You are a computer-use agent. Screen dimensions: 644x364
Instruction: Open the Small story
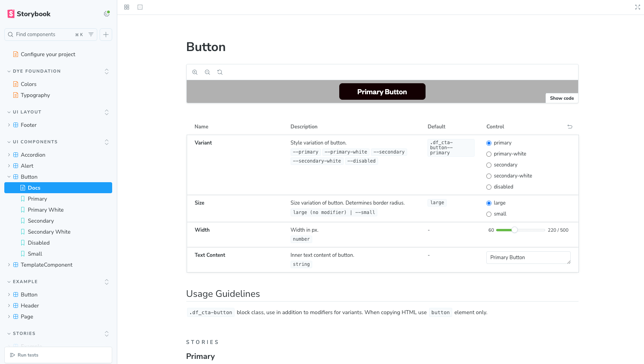pyautogui.click(x=58, y=254)
